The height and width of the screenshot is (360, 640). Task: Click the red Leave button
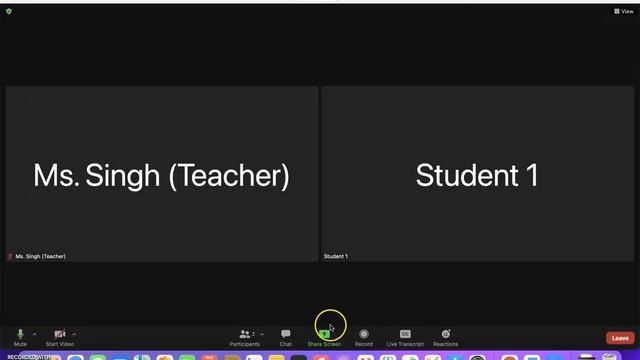[620, 338]
